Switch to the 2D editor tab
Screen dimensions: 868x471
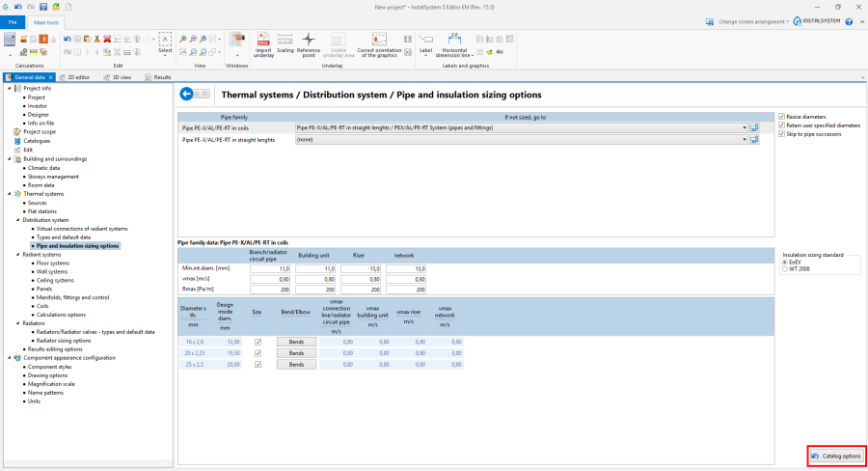(x=77, y=76)
